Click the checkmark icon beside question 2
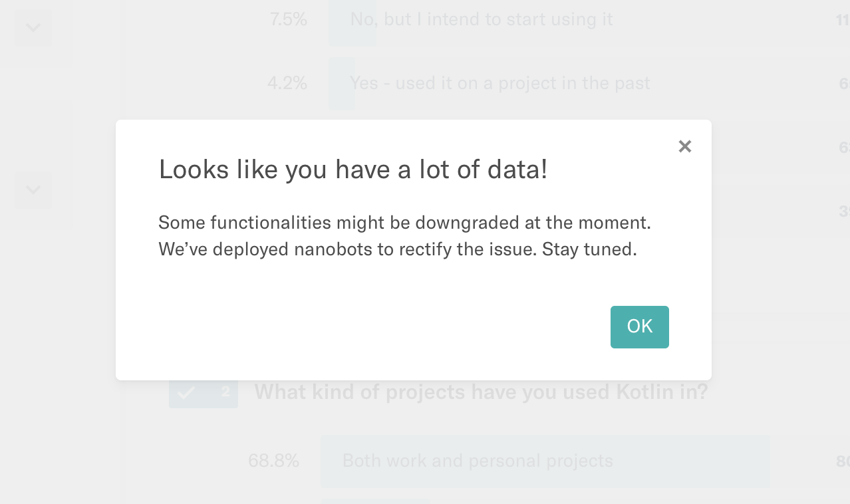 186,392
